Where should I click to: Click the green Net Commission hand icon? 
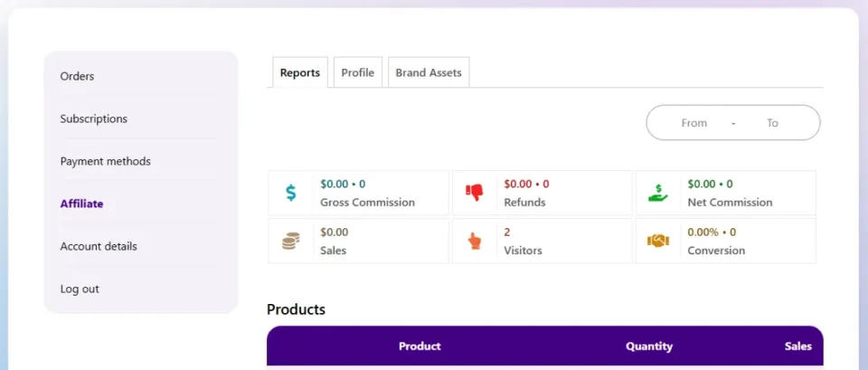[x=657, y=193]
